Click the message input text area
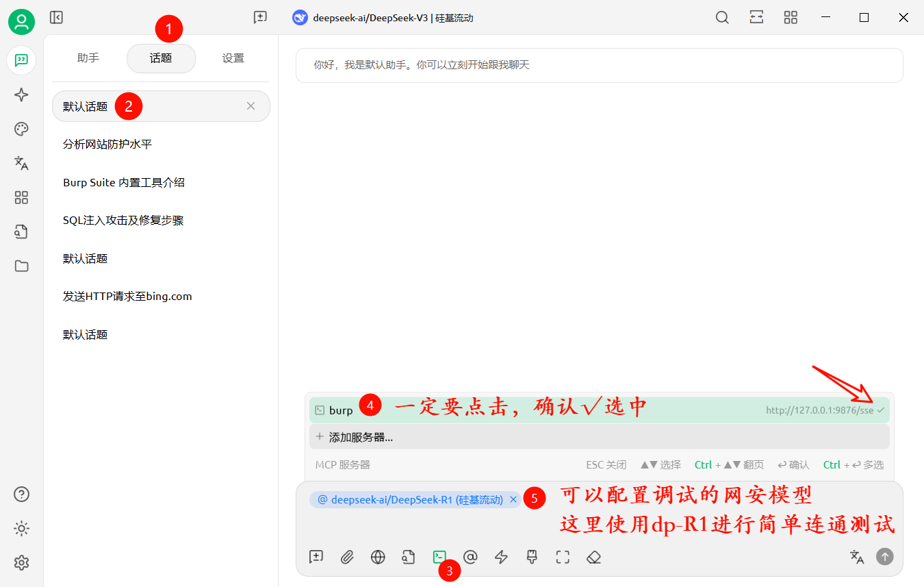This screenshot has height=587, width=924. (x=599, y=527)
